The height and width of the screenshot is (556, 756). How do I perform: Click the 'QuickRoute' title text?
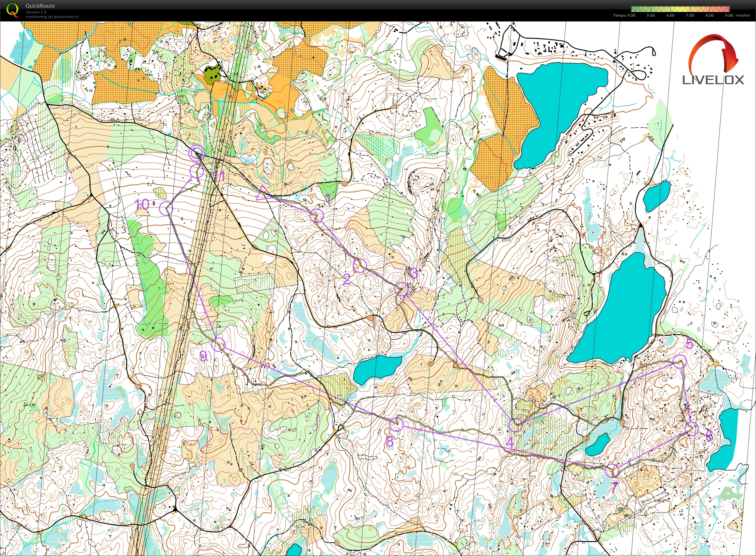40,6
